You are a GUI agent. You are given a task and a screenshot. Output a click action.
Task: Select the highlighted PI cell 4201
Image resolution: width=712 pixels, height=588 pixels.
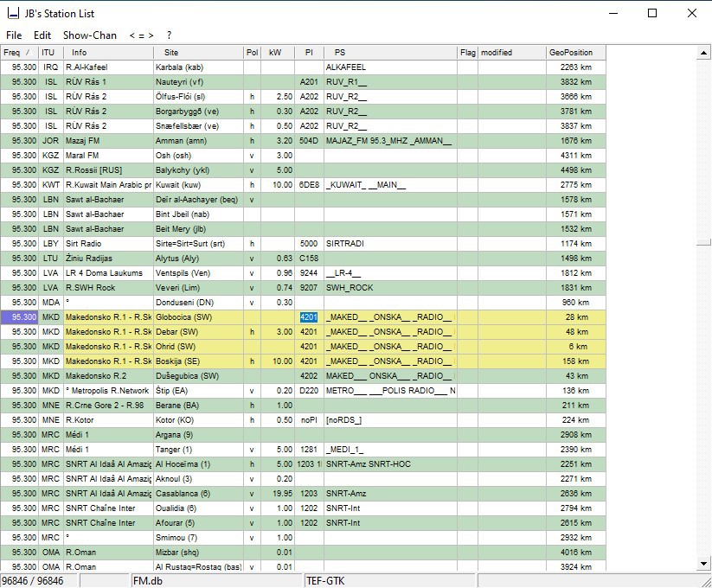(x=309, y=317)
